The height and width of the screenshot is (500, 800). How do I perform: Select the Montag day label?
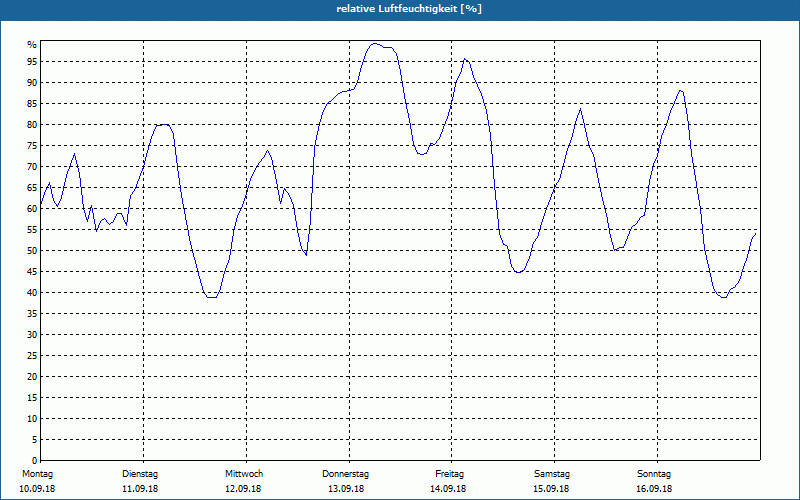click(37, 474)
